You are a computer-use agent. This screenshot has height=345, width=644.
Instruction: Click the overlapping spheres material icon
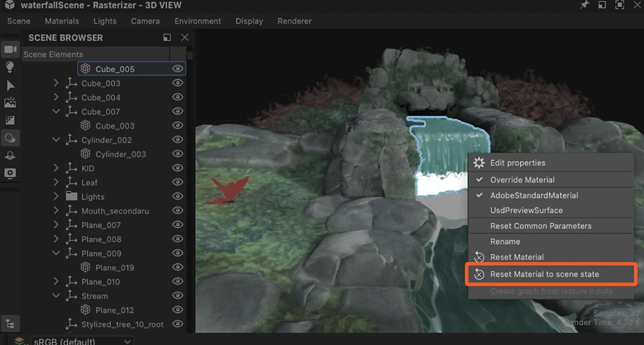coord(10,138)
